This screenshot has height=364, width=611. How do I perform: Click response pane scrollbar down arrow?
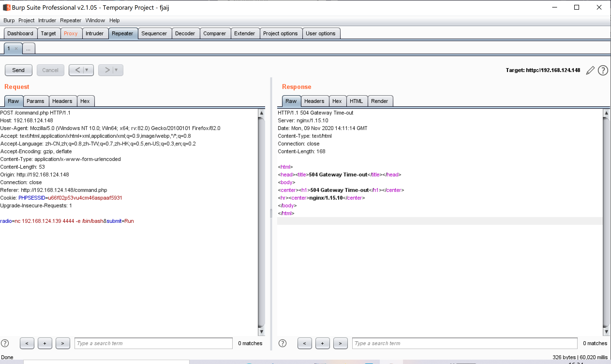[x=606, y=332]
